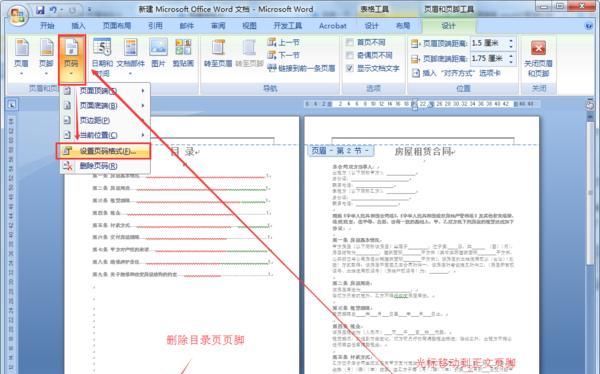The width and height of the screenshot is (600, 374).
Task: Switch to 邮件 Mailings tab
Action: point(186,26)
